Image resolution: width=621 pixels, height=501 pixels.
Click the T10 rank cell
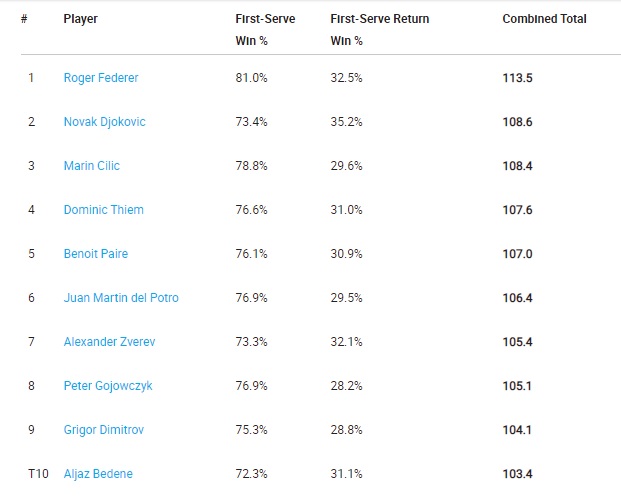[x=38, y=474]
